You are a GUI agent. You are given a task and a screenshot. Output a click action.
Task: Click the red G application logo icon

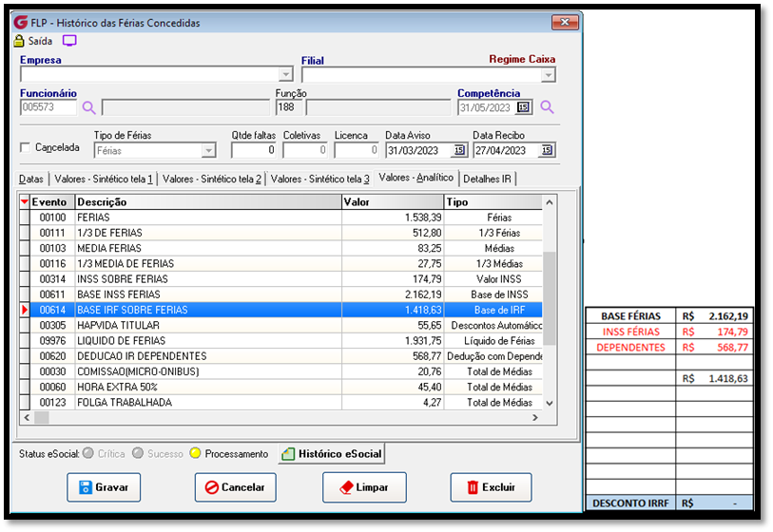pyautogui.click(x=21, y=22)
